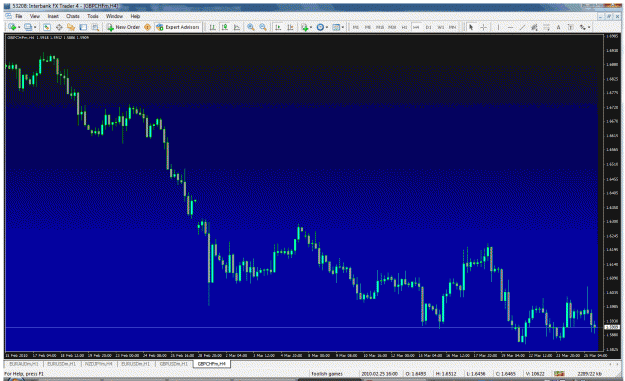Expand the arrows dropdown

click(x=589, y=27)
